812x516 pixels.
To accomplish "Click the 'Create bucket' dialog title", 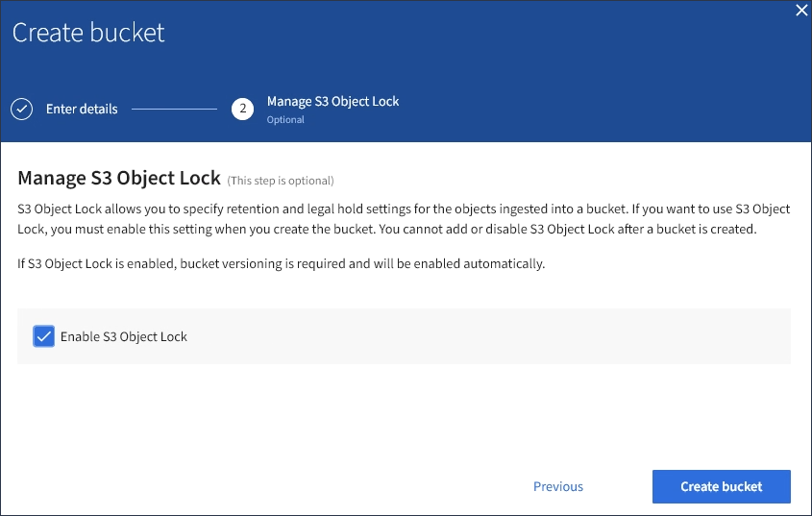I will point(88,33).
